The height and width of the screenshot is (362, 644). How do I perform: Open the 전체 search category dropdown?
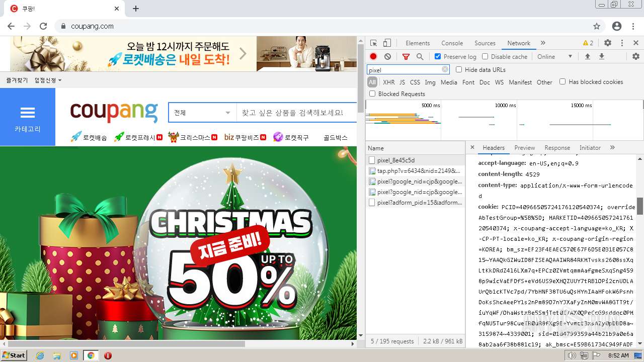[202, 113]
